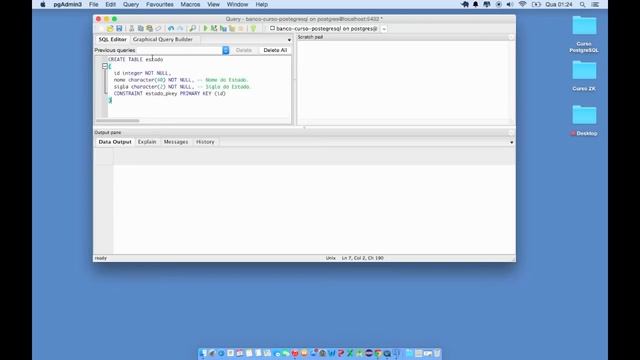Undo the last edit via toolbar arrow
This screenshot has height=360, width=640.
click(171, 29)
